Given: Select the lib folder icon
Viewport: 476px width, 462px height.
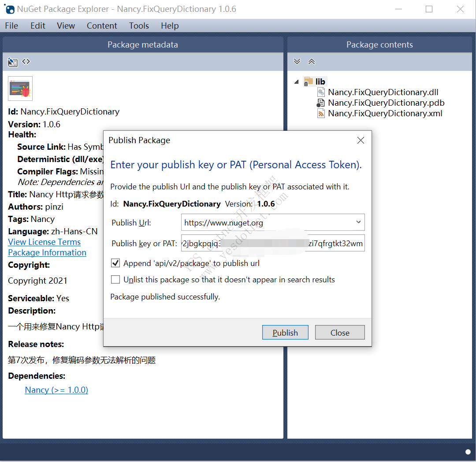Looking at the screenshot, I should point(308,81).
